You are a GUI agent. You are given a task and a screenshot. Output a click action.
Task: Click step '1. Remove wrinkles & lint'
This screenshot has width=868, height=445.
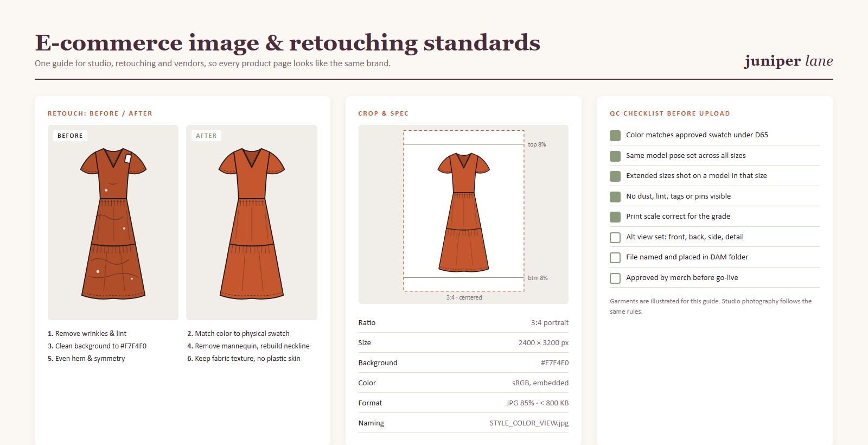tap(87, 334)
